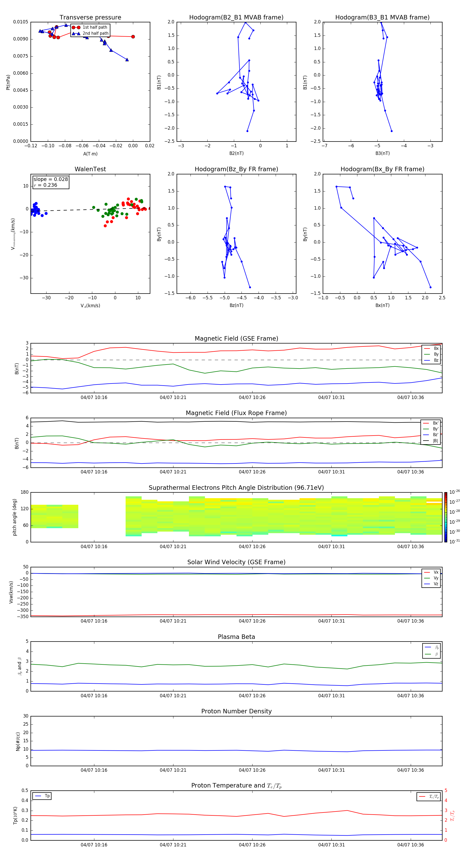Click the "Bx(nT)" x-axis label
This screenshot has height=868, width=473.
pyautogui.click(x=382, y=305)
